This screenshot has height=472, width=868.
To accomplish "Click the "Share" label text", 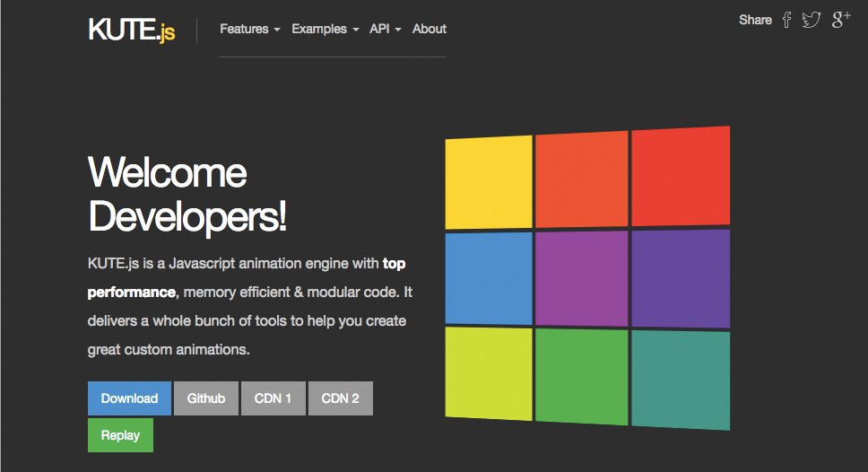I will 755,20.
